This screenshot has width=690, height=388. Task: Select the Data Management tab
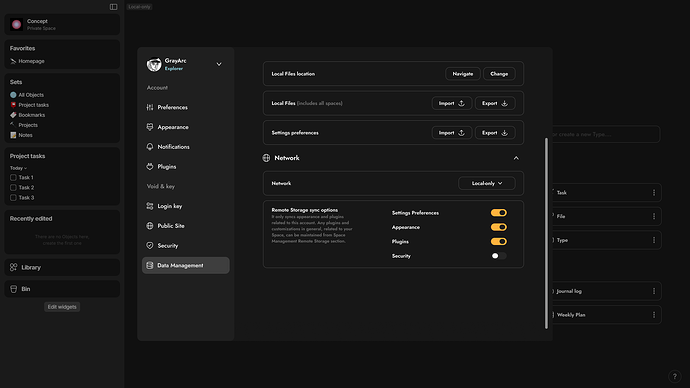pyautogui.click(x=186, y=265)
